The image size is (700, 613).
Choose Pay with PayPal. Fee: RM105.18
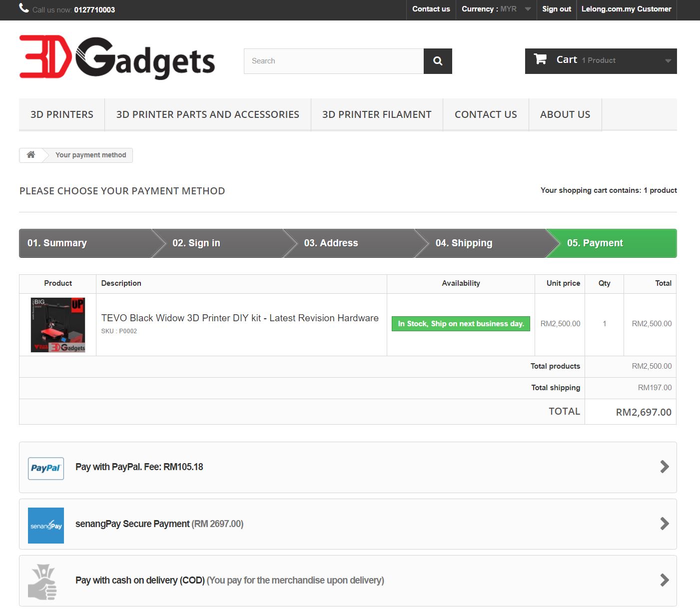[x=348, y=467]
